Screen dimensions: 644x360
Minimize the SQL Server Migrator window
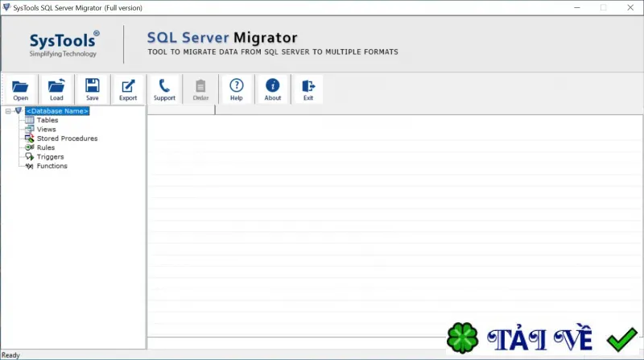click(577, 7)
